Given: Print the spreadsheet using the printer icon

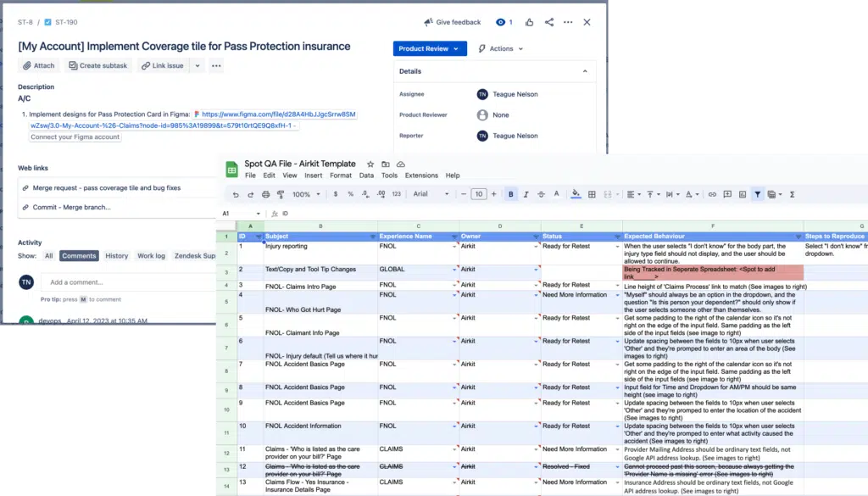Looking at the screenshot, I should point(265,195).
